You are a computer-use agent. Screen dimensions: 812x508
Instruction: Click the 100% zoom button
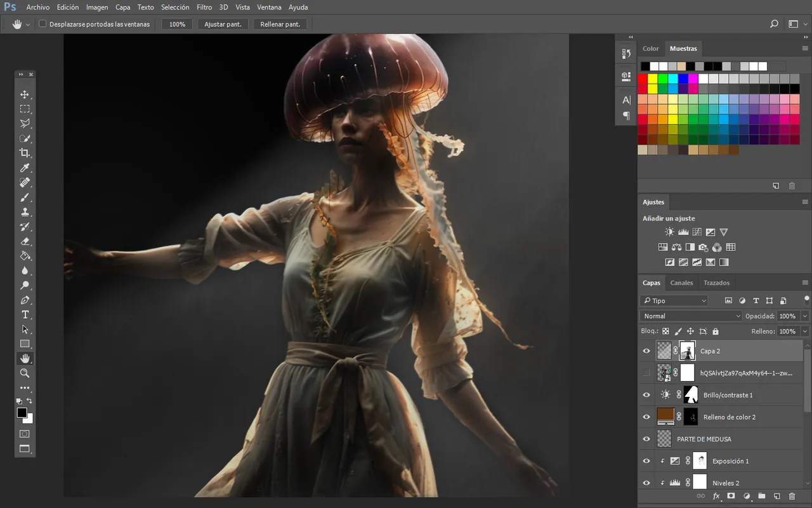(178, 24)
